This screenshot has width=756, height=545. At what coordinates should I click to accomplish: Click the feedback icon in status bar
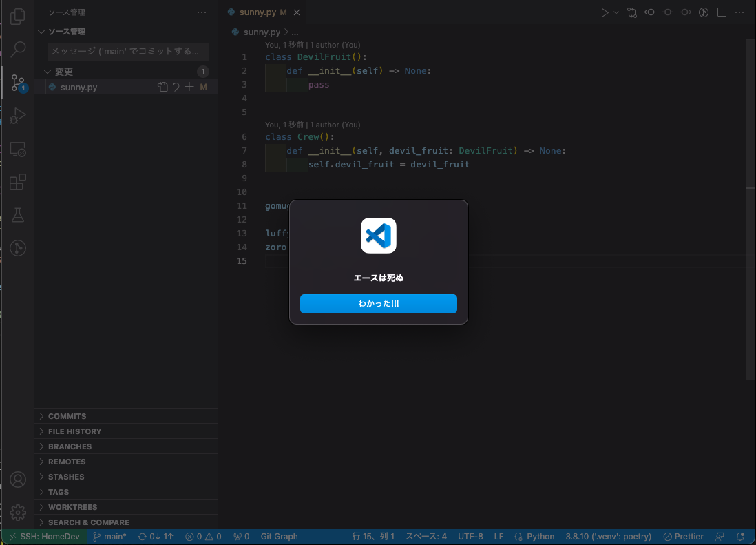coord(720,537)
